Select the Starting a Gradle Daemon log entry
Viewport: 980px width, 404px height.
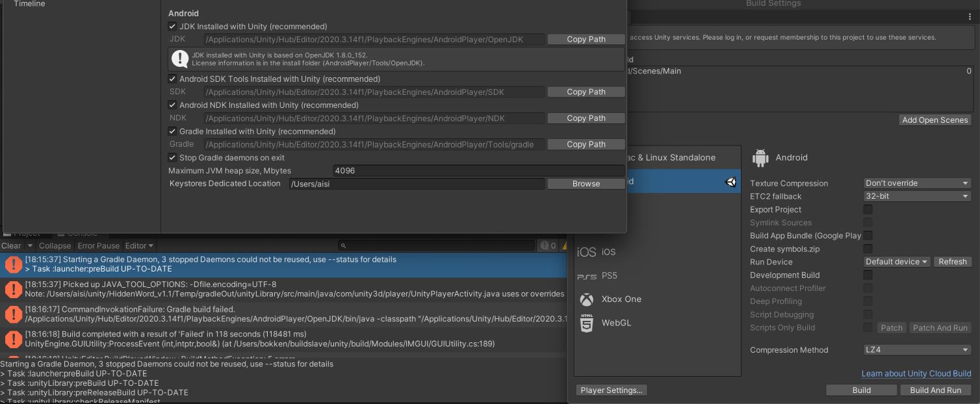[x=283, y=264]
